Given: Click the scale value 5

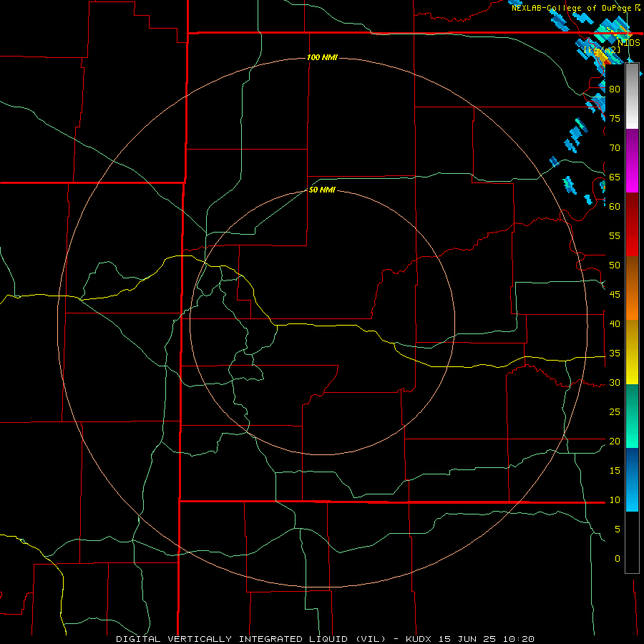Looking at the screenshot, I should 618,530.
